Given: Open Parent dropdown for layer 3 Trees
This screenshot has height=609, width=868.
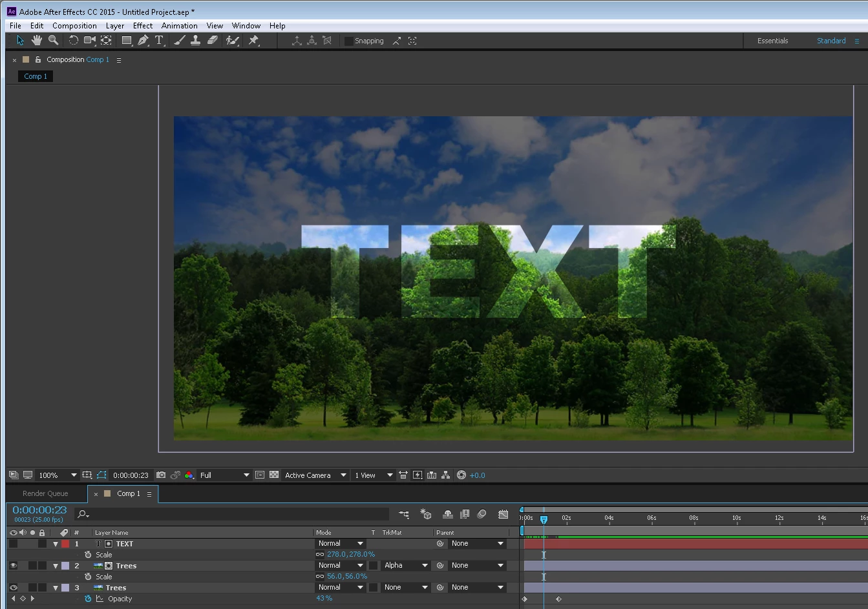Looking at the screenshot, I should tap(477, 588).
